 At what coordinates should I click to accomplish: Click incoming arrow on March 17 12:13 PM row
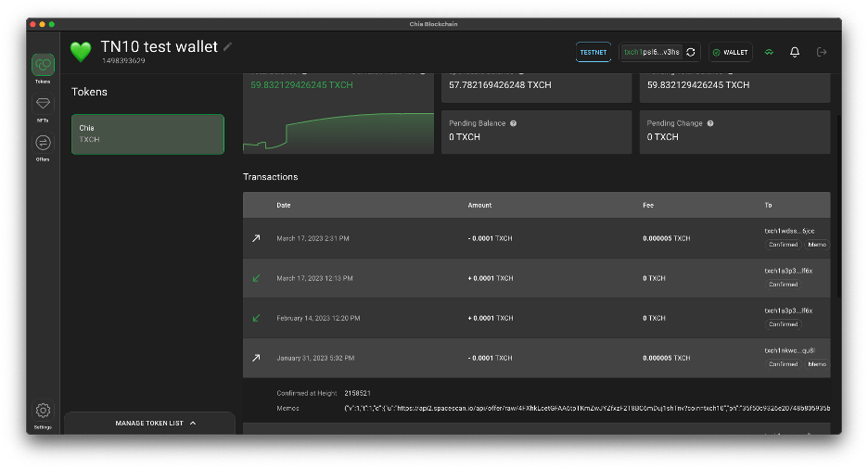[x=256, y=278]
